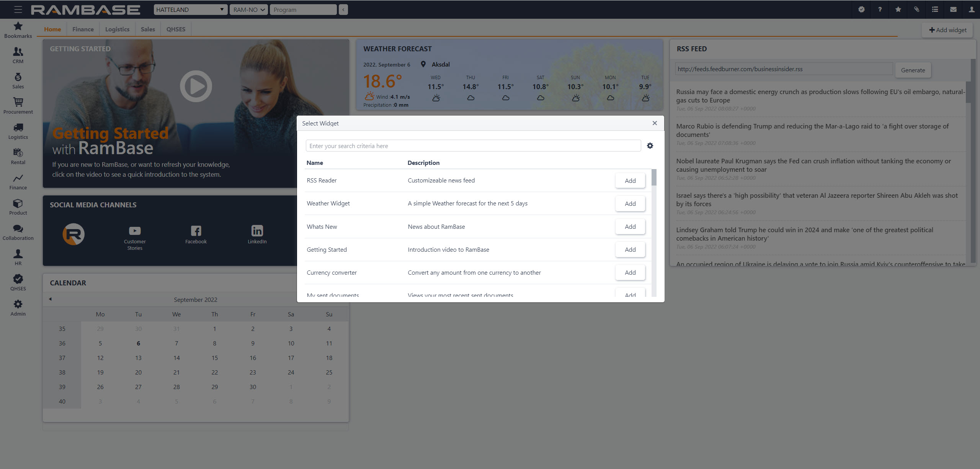Screen dimensions: 980x469
Task: Open the mail envelope icon top right
Action: coord(953,9)
